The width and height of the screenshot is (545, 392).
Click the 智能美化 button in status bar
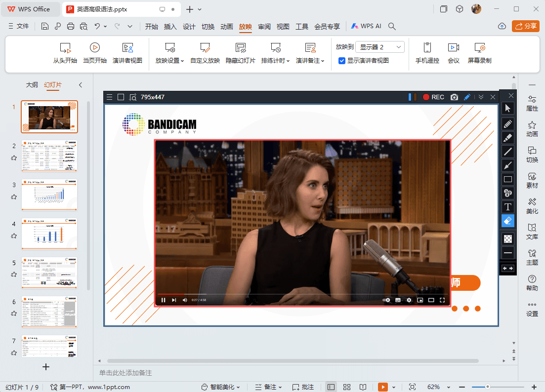(x=221, y=387)
